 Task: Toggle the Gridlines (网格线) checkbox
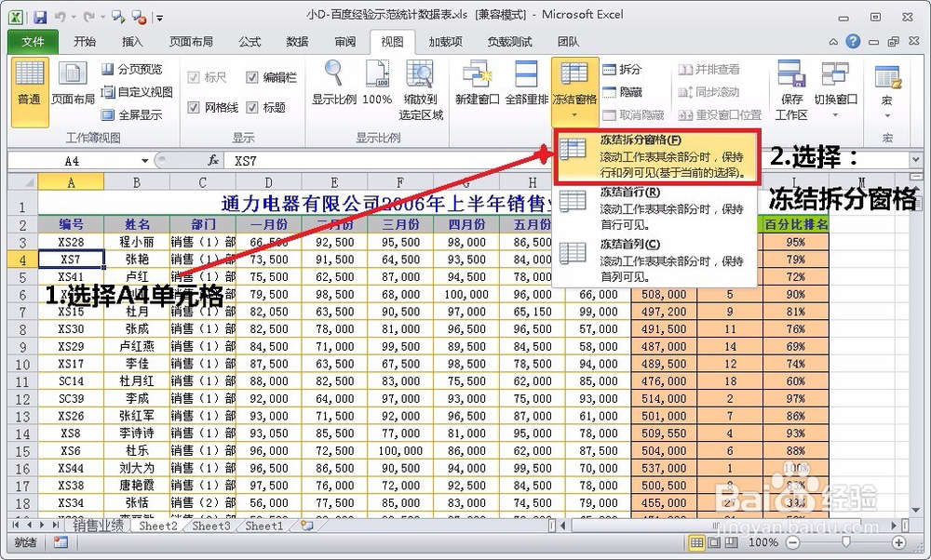[193, 107]
